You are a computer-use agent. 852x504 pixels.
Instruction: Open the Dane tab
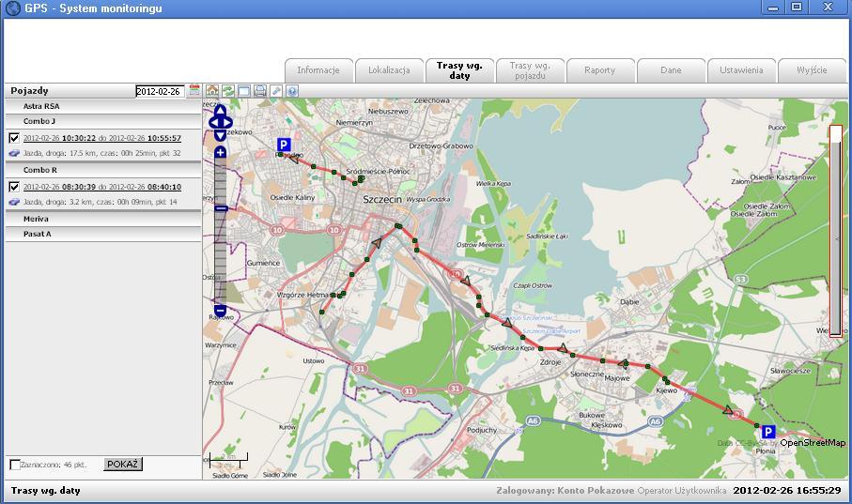click(x=671, y=70)
